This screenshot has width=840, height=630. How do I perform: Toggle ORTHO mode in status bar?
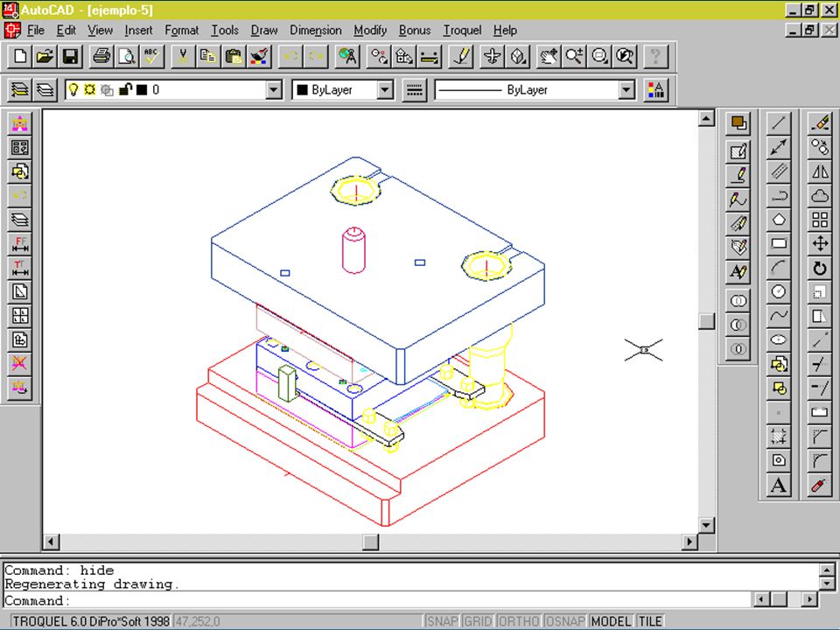pos(519,621)
